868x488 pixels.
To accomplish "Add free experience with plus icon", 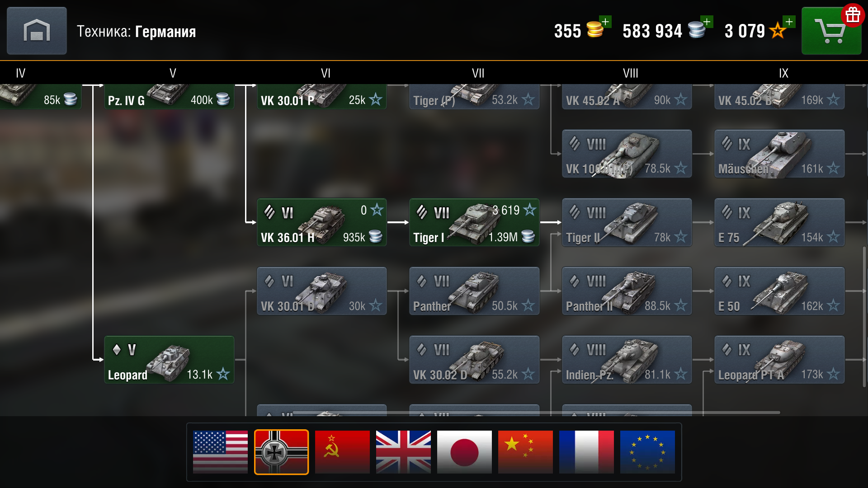I will pos(789,22).
